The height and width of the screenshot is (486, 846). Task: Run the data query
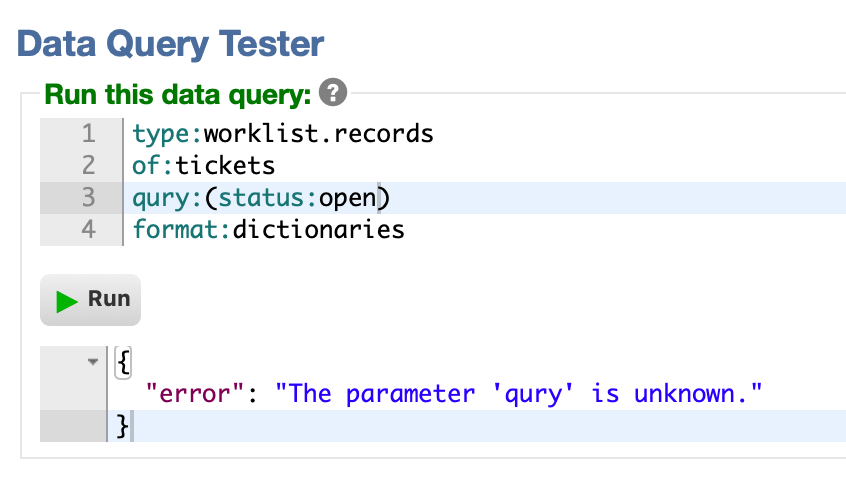pyautogui.click(x=91, y=300)
